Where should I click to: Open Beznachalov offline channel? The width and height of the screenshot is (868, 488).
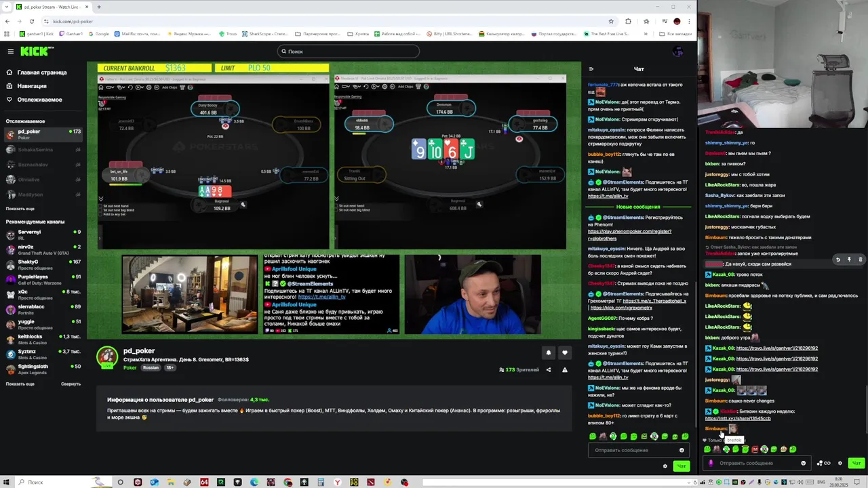43,165
